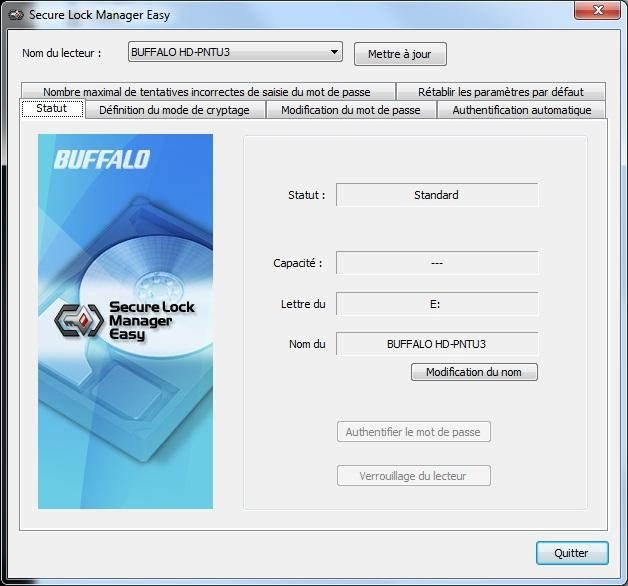Image resolution: width=628 pixels, height=586 pixels.
Task: Open Rétablir les paramètres par défaut tab
Action: pyautogui.click(x=501, y=92)
